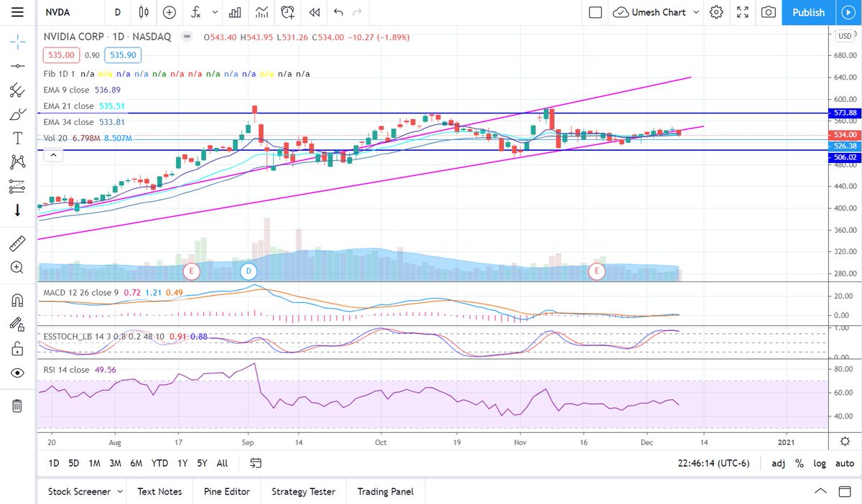Start bar replay mode
862x504 pixels.
(314, 12)
